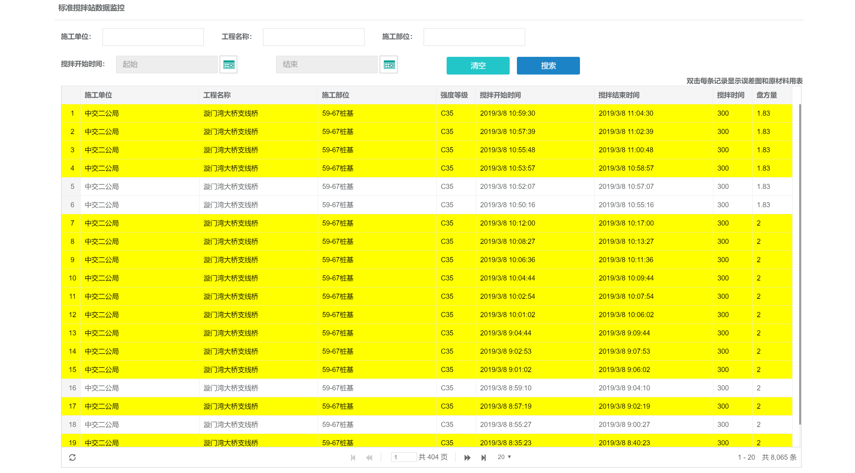Click the page number input box
The image size is (855, 473).
tap(403, 457)
